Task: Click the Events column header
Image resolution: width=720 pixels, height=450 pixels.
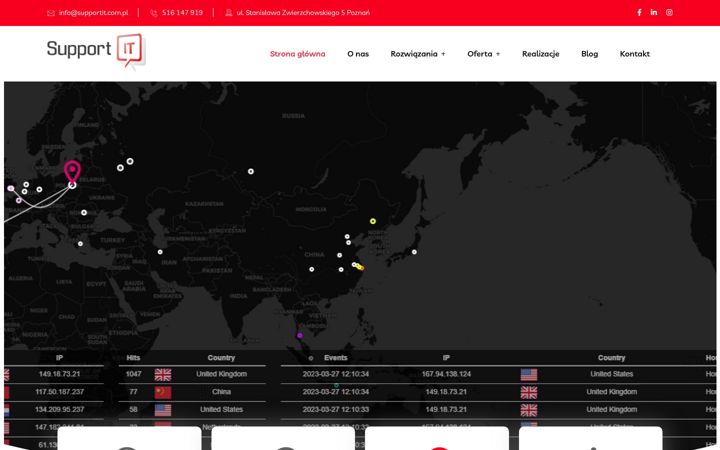Action: click(336, 358)
